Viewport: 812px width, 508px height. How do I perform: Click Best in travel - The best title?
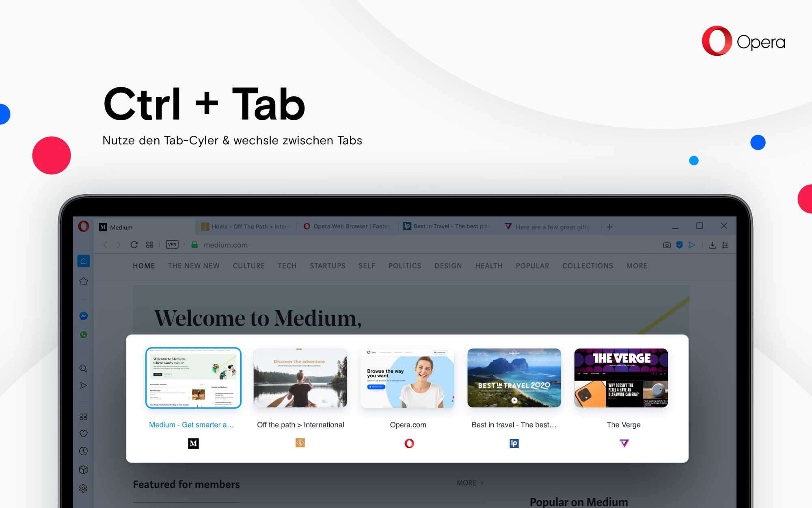[x=514, y=425]
